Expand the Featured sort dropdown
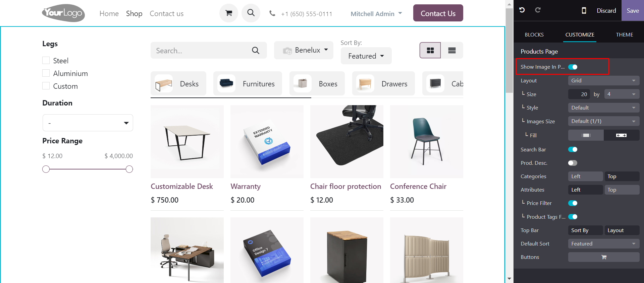Screen dimensions: 644x283 coord(366,56)
